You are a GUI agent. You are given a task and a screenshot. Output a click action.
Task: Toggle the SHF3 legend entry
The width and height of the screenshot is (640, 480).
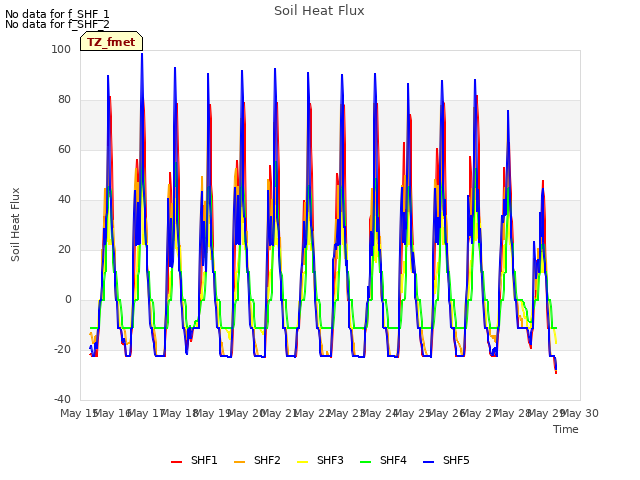click(x=320, y=460)
